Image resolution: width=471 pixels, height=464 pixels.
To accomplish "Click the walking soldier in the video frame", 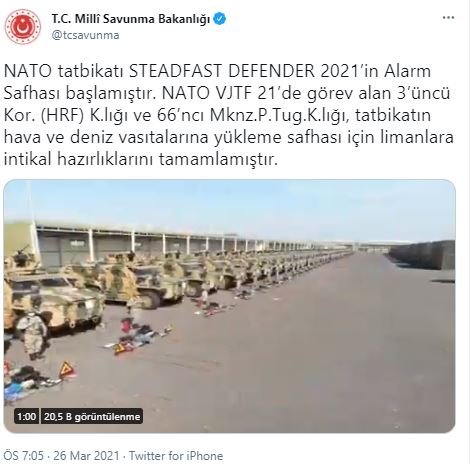I will pos(32,336).
